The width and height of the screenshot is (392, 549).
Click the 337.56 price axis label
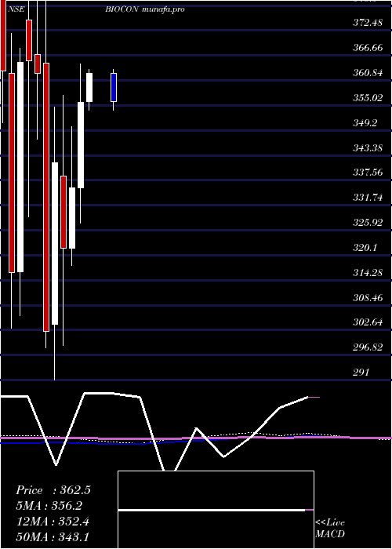click(x=368, y=173)
